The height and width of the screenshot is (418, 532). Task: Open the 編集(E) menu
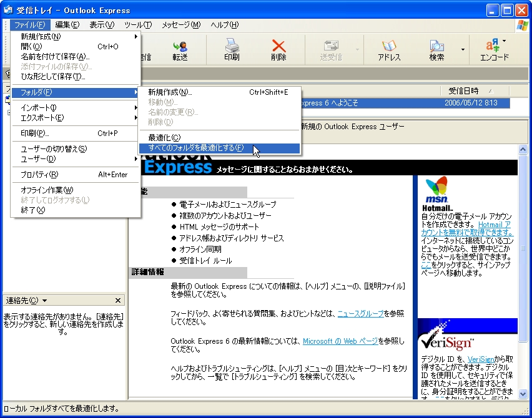click(x=67, y=25)
